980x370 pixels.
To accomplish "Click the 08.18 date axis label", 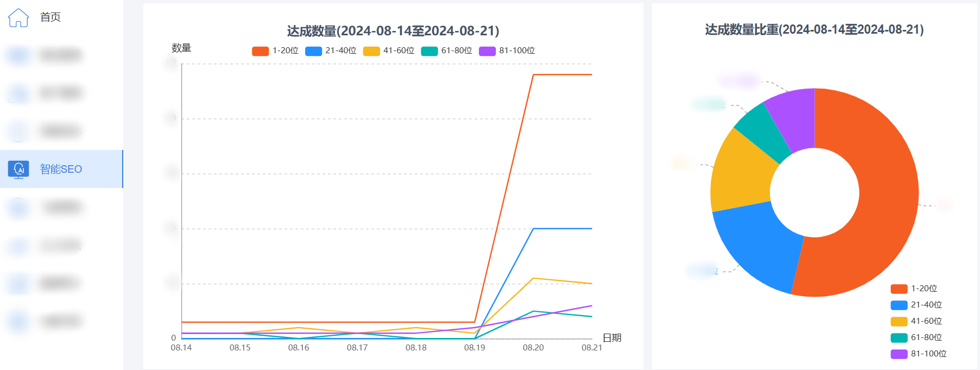I will coord(416,348).
